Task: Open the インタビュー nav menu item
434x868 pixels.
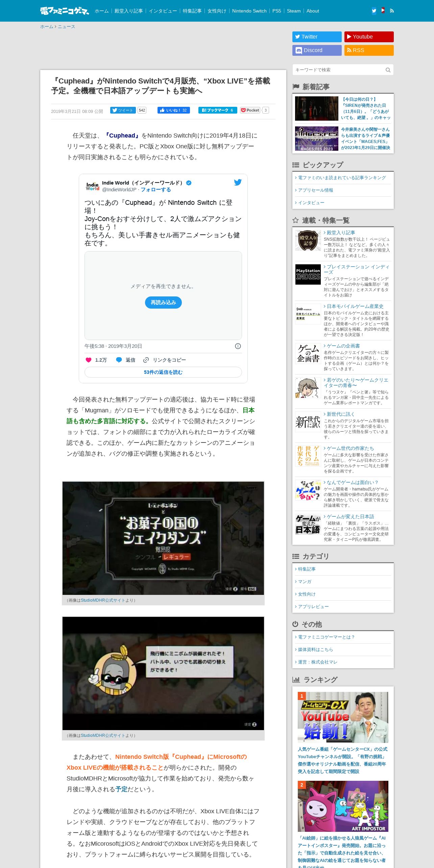Action: click(163, 11)
